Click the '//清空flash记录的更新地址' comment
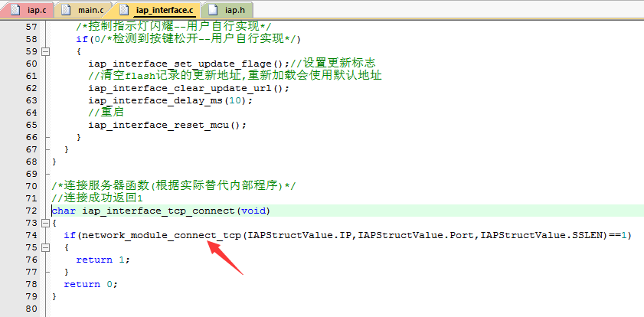This screenshot has height=317, width=644. (235, 76)
